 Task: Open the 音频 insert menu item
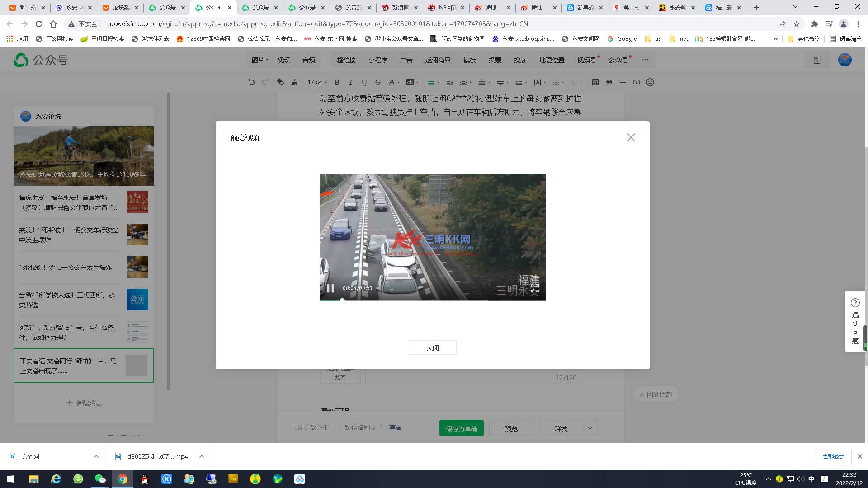309,60
